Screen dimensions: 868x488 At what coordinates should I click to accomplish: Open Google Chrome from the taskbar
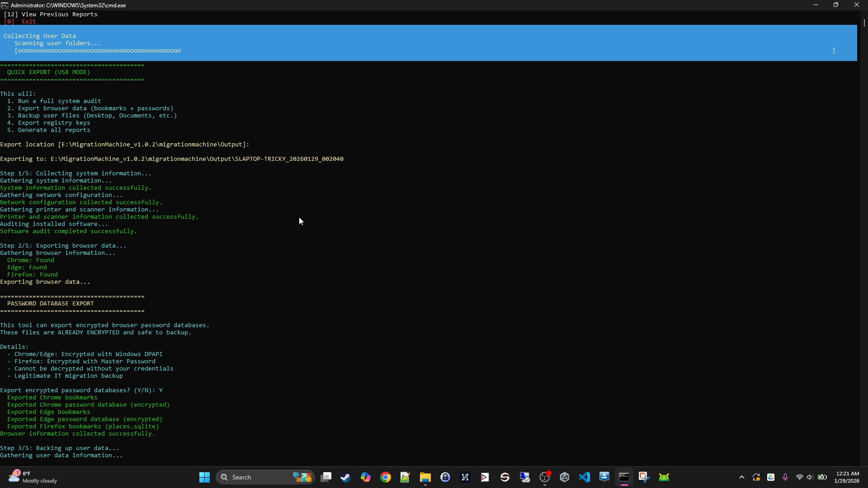[386, 477]
